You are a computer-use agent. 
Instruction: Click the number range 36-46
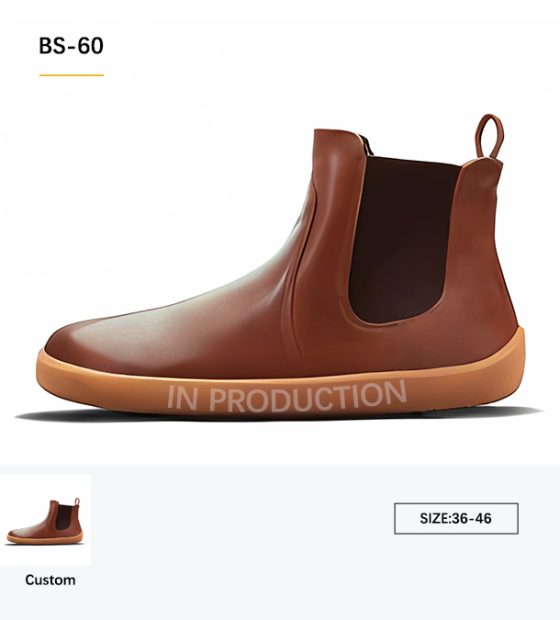(472, 518)
